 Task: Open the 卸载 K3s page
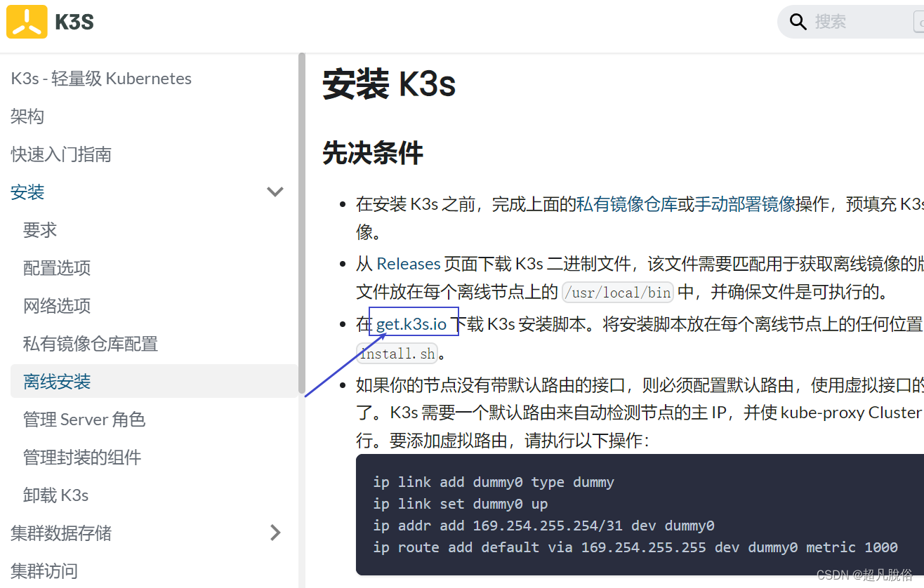(x=55, y=495)
